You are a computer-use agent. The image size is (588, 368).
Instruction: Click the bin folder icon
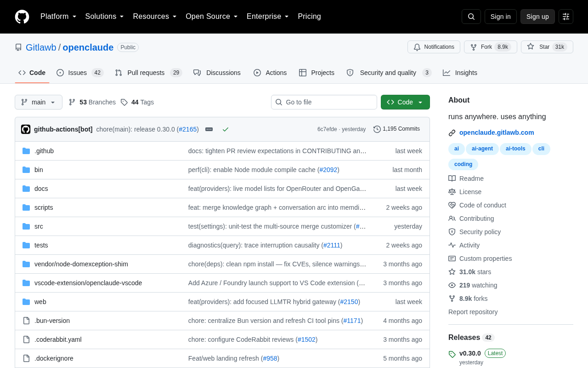click(26, 170)
